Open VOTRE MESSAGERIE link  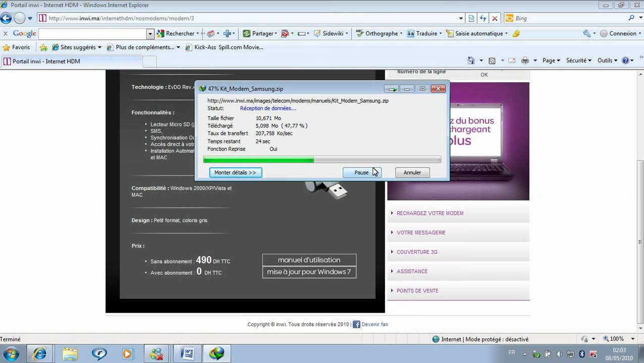[421, 232]
